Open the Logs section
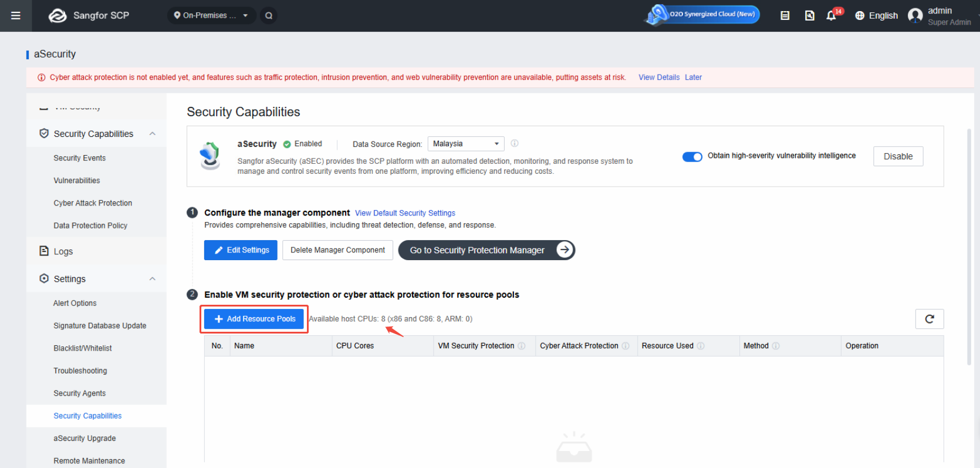 click(x=63, y=251)
